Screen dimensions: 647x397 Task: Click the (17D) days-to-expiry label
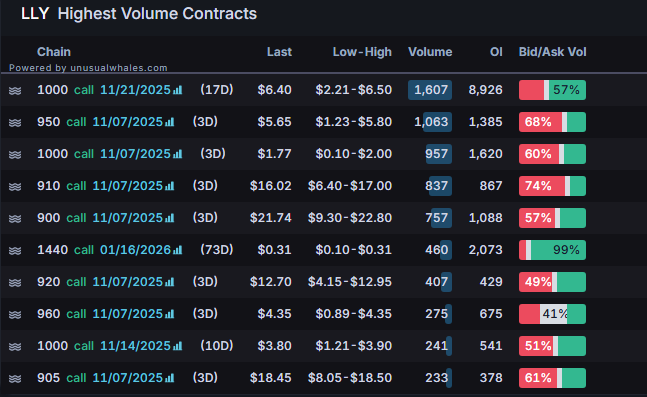tap(217, 90)
